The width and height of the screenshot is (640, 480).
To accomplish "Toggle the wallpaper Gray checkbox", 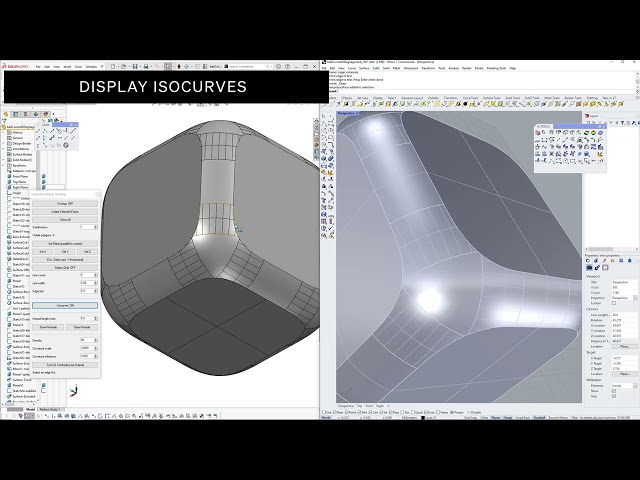I will 614,396.
